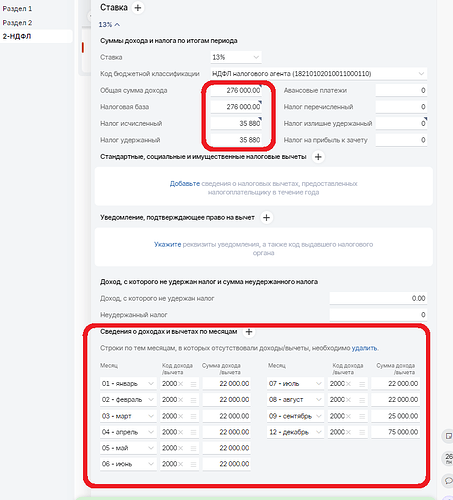Image resolution: width=453 pixels, height=500 pixels.
Task: Edit the Общая сумма дохода field
Action: [236, 90]
